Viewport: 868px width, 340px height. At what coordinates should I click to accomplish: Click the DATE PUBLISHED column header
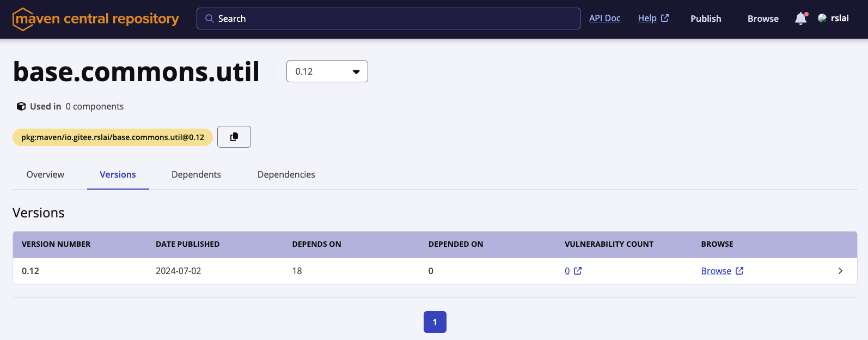(188, 244)
